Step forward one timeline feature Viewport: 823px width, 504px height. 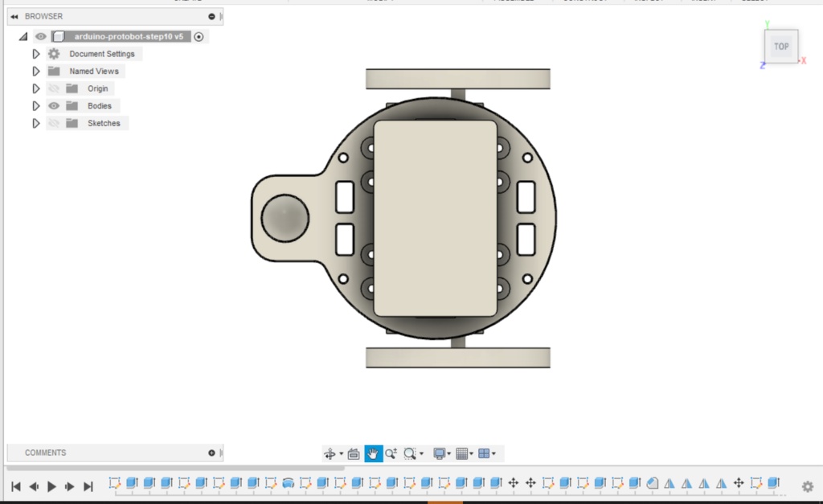click(x=69, y=486)
